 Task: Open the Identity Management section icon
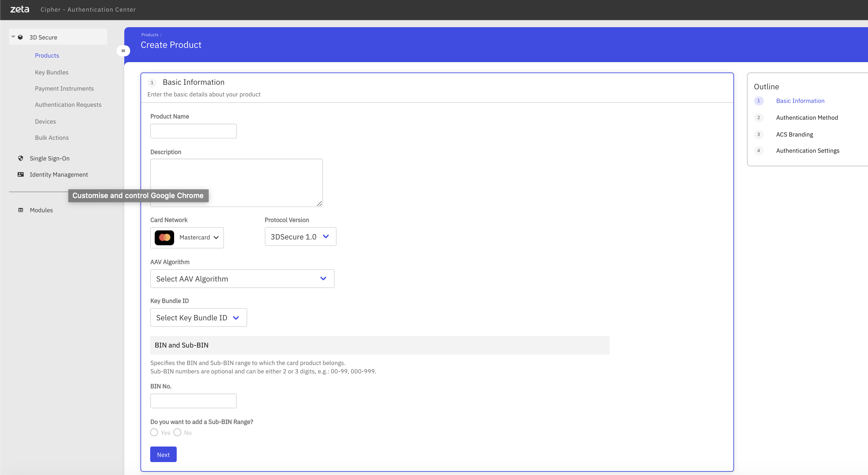pos(21,174)
